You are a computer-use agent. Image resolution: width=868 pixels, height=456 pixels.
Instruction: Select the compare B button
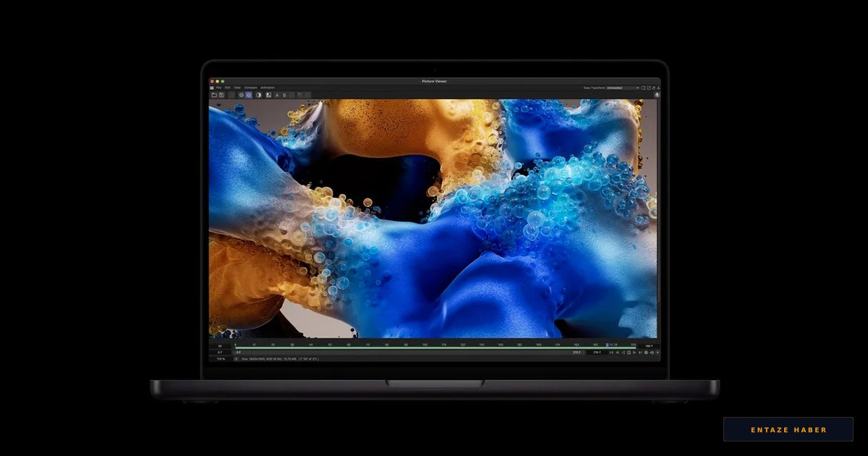(284, 95)
